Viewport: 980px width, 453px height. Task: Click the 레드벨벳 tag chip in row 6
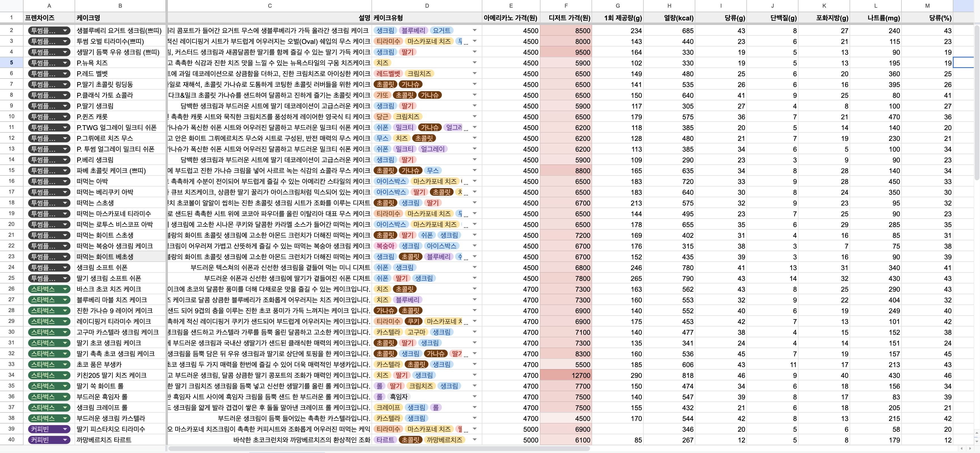[x=388, y=74]
